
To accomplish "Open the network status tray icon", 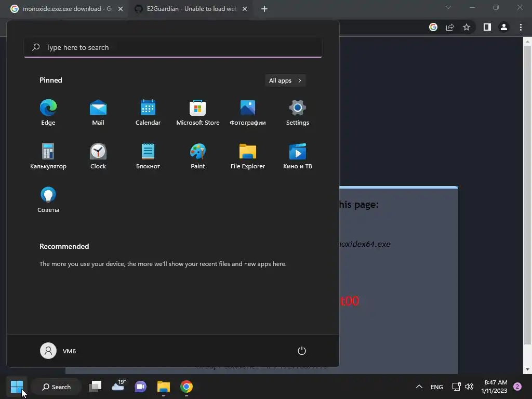I will click(456, 387).
